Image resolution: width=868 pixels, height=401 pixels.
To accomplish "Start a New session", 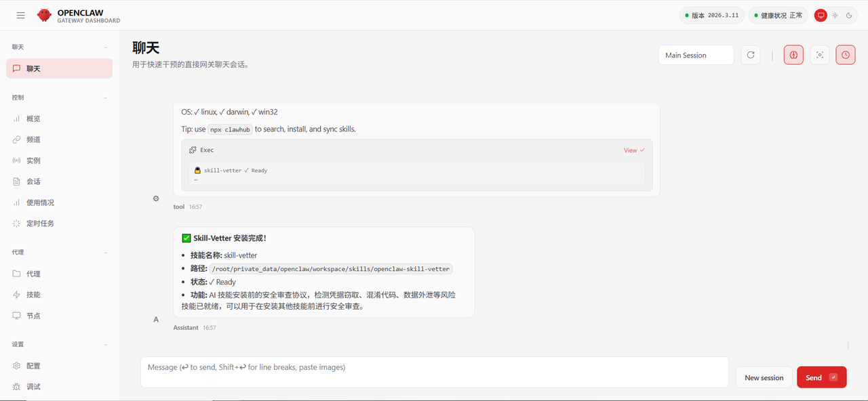I will [764, 377].
